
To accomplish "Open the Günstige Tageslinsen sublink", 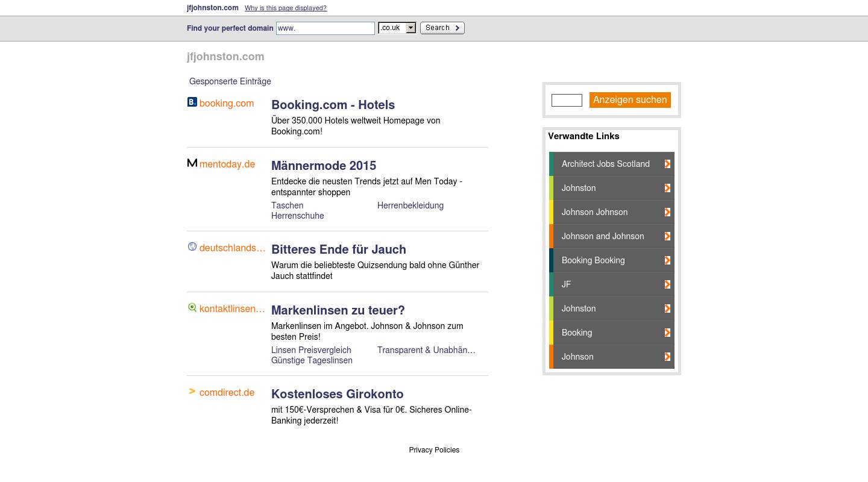I will [312, 360].
